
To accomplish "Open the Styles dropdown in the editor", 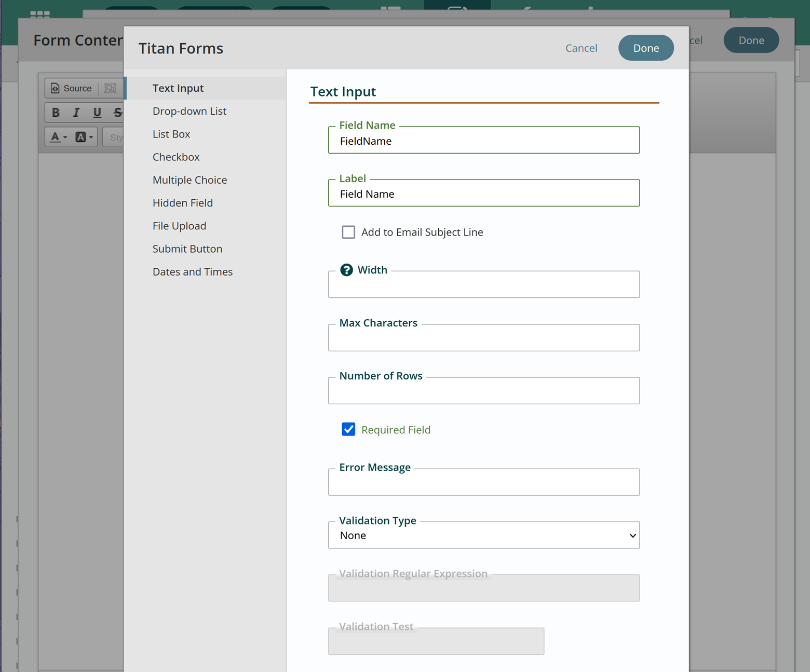I will click(x=114, y=137).
